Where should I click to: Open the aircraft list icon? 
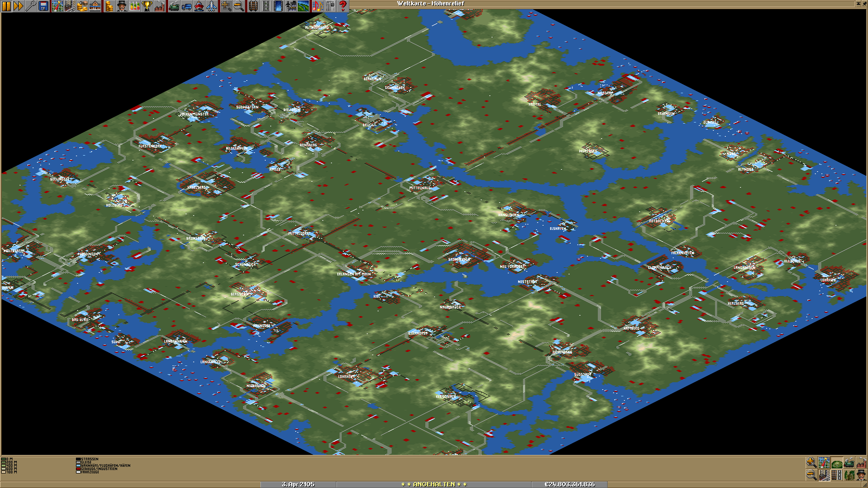coord(212,6)
